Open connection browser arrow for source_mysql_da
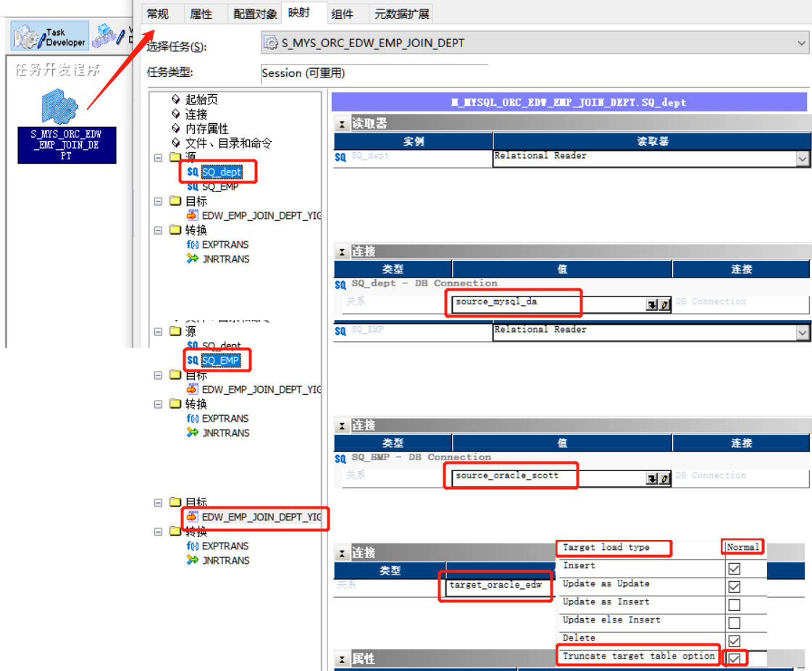This screenshot has width=812, height=671. 651,304
